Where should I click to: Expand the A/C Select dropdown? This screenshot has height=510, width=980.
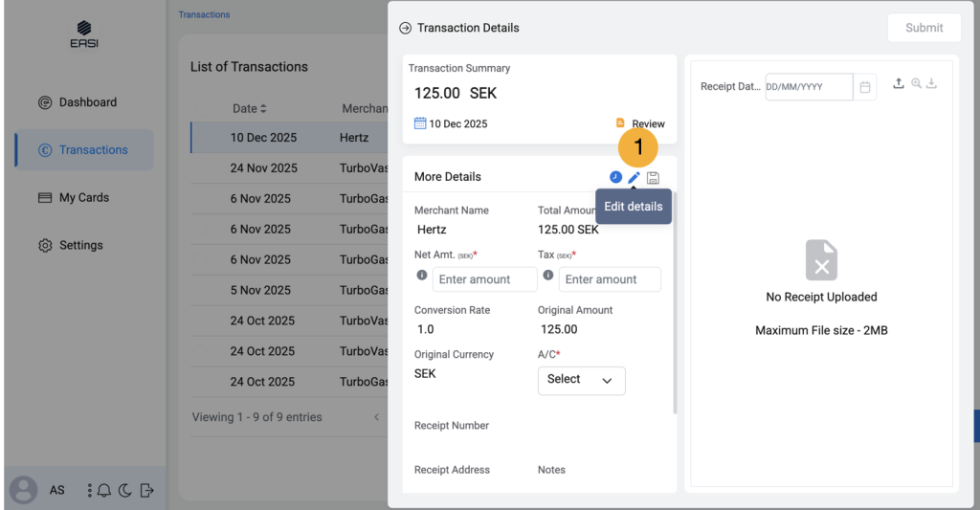click(x=581, y=380)
